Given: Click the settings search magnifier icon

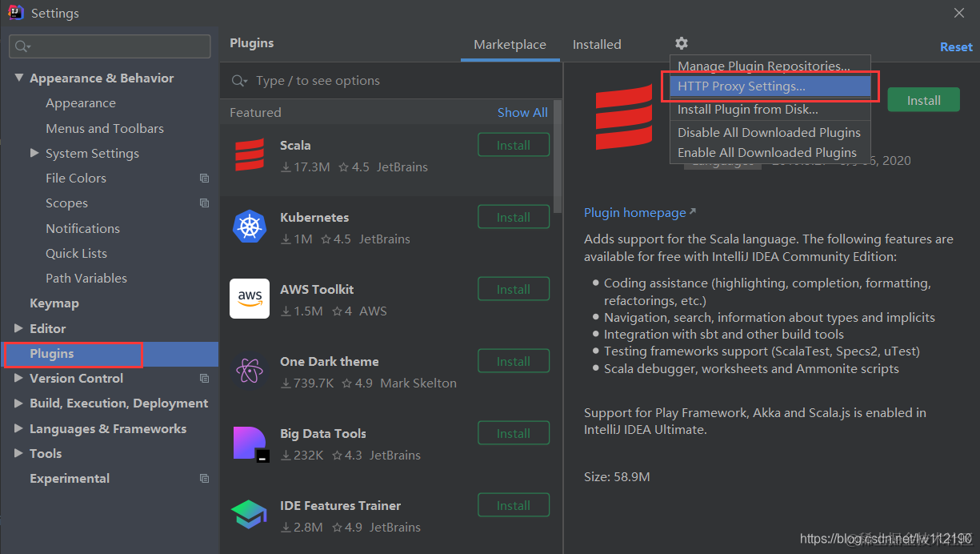Looking at the screenshot, I should point(22,46).
